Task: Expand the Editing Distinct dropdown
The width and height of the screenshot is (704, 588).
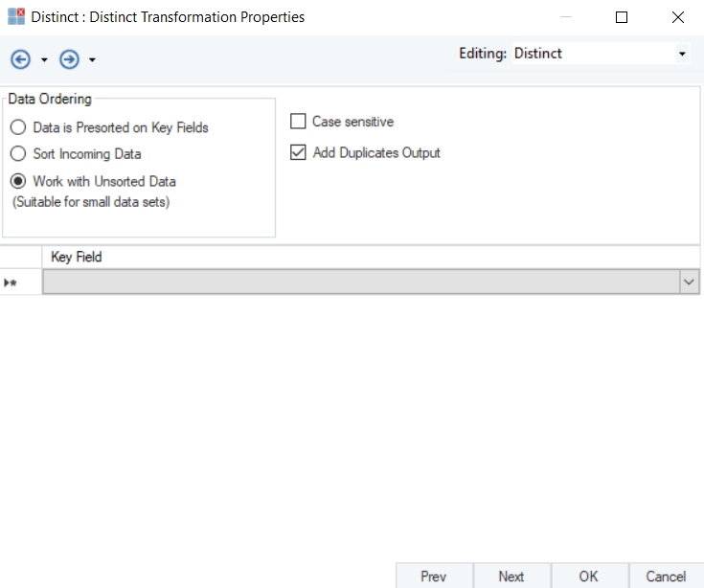Action: [682, 55]
